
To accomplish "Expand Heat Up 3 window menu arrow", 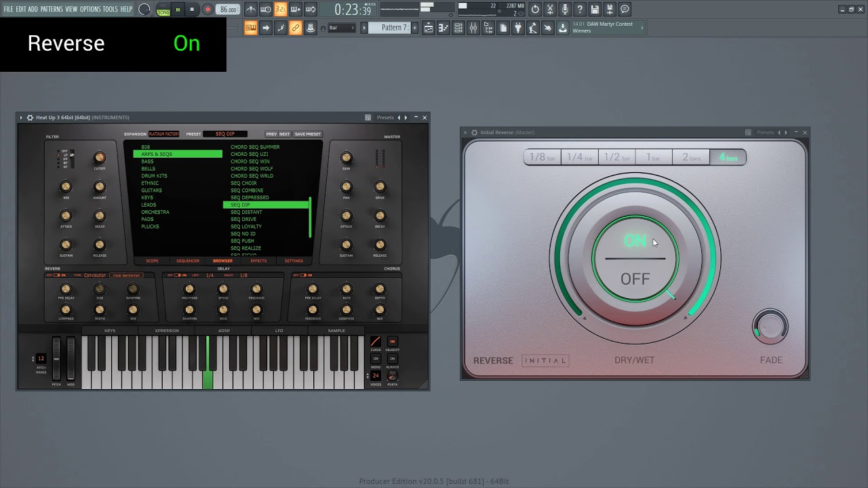I will [x=21, y=117].
